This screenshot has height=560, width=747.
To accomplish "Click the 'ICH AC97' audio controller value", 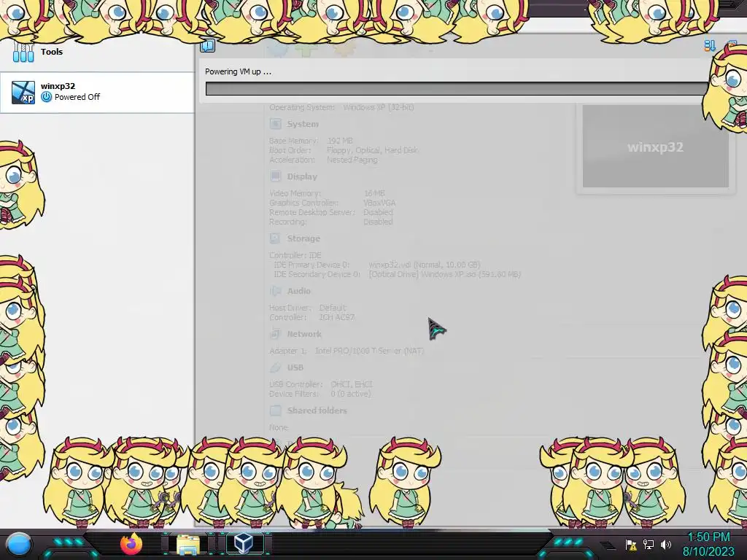I will coord(337,317).
